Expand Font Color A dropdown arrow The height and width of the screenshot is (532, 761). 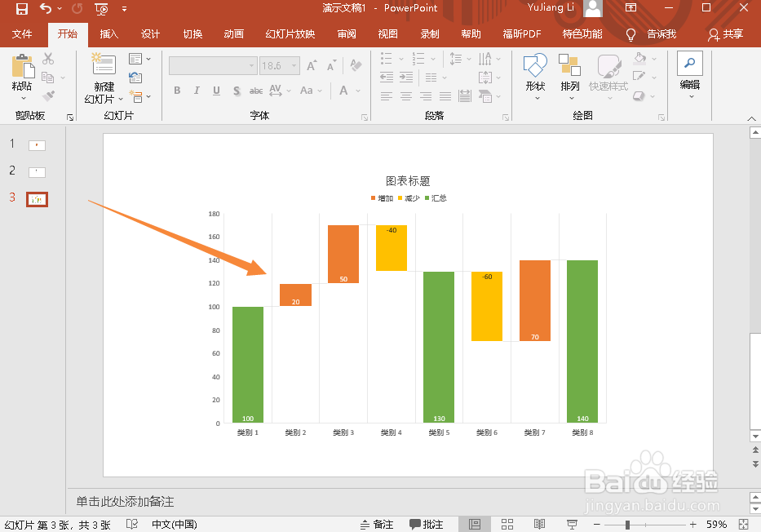tap(358, 91)
